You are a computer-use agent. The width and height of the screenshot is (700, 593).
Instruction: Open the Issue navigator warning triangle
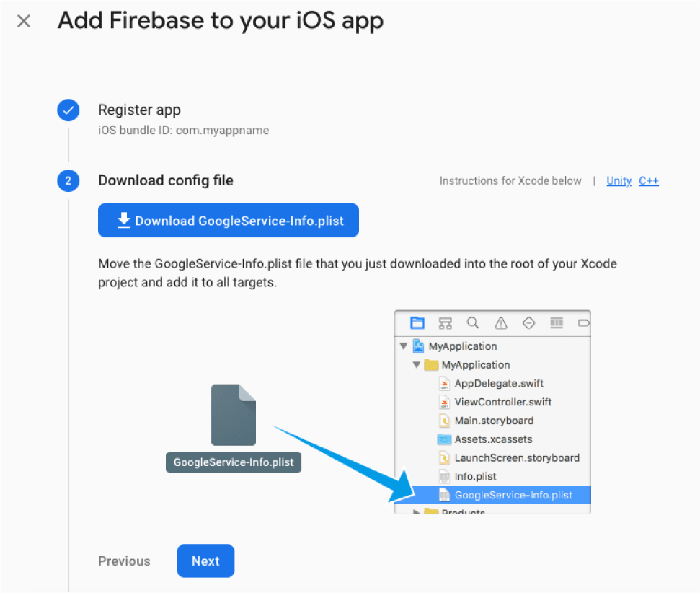501,323
